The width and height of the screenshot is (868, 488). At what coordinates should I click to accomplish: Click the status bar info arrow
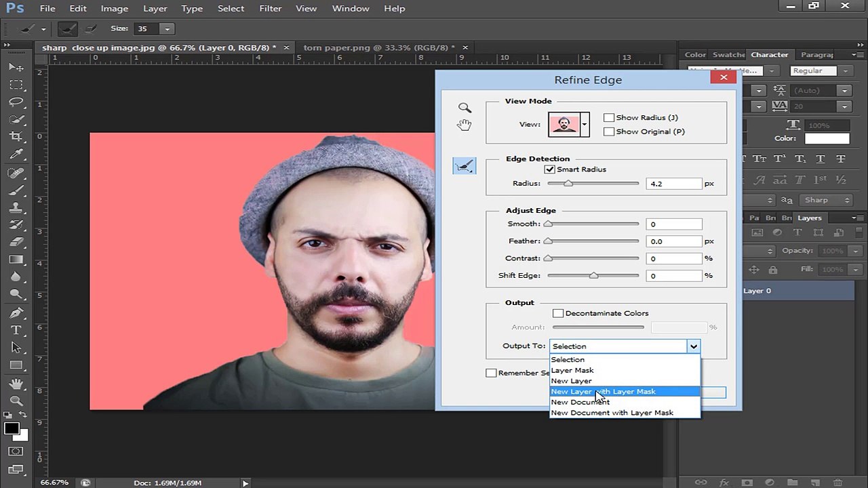click(x=245, y=483)
